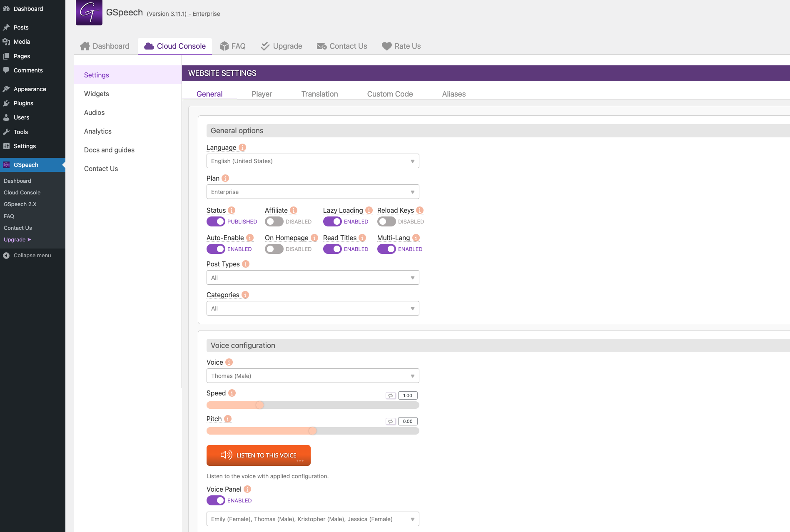Open Widgets in the console sidebar
The height and width of the screenshot is (532, 790).
tap(97, 94)
